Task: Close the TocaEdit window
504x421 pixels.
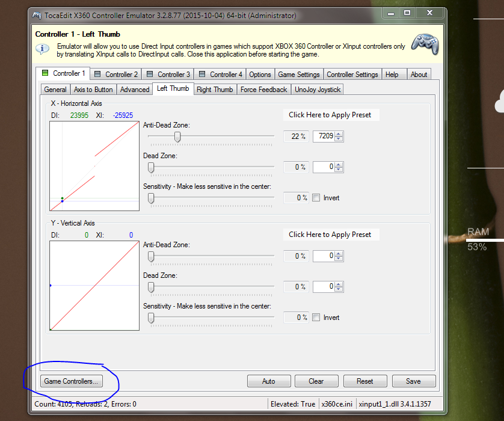Action: click(430, 13)
